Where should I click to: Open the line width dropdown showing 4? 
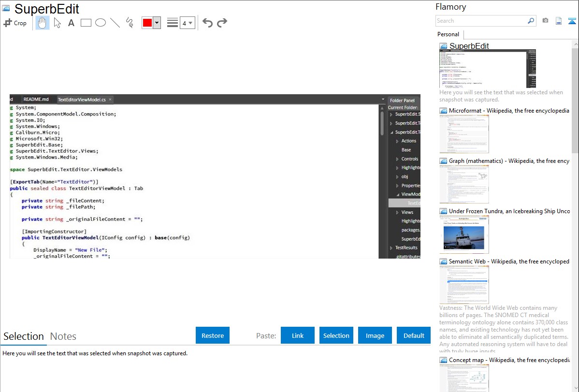(187, 23)
